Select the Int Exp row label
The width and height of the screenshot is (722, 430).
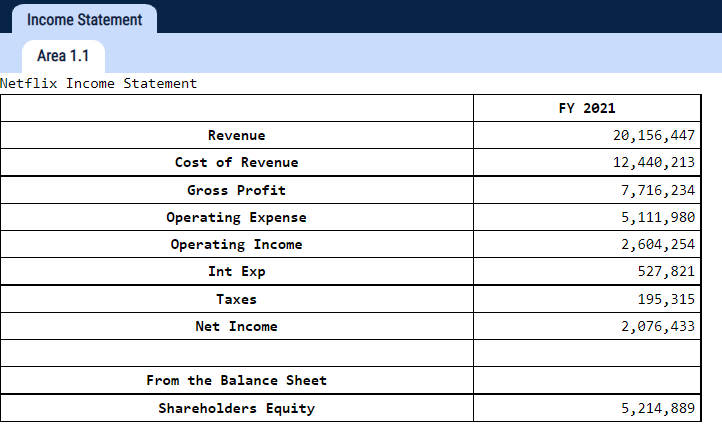coord(237,272)
